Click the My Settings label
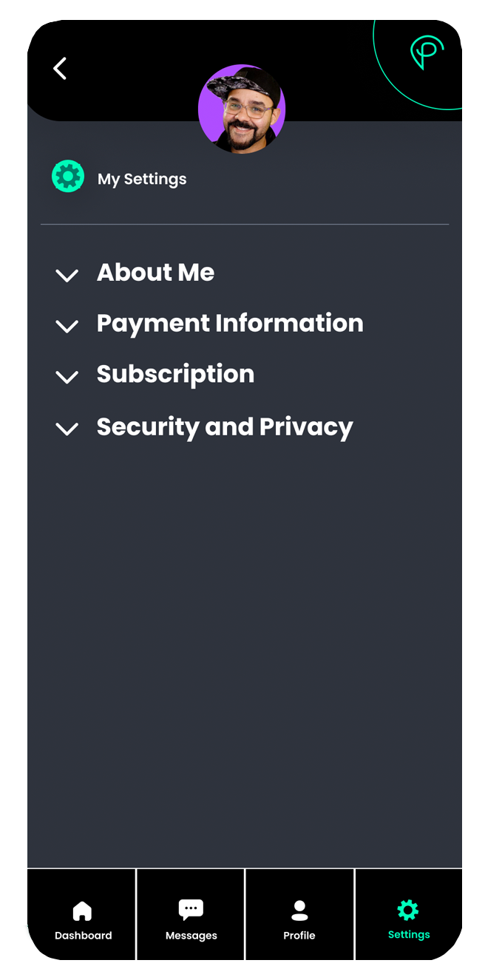Image resolution: width=485 pixels, height=980 pixels. [x=142, y=179]
